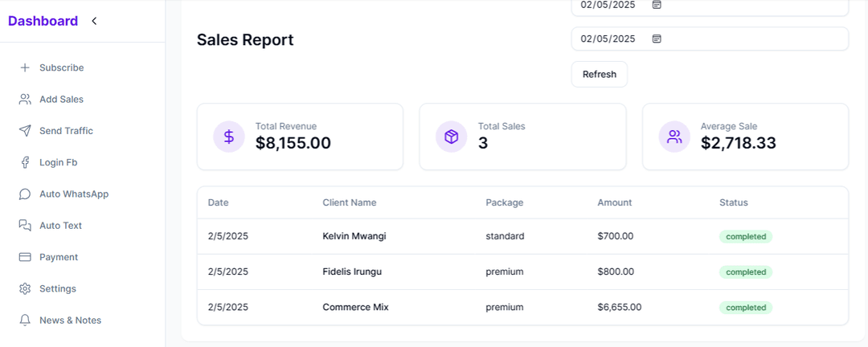Click the Total Sales box icon

[452, 137]
